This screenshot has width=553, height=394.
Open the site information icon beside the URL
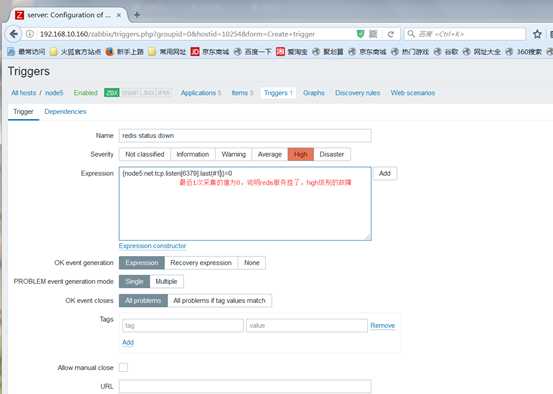click(x=30, y=34)
